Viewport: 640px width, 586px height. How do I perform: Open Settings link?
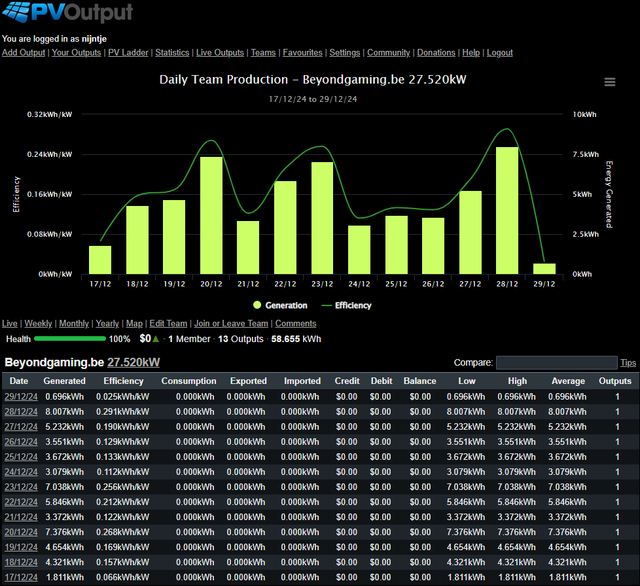pos(345,53)
